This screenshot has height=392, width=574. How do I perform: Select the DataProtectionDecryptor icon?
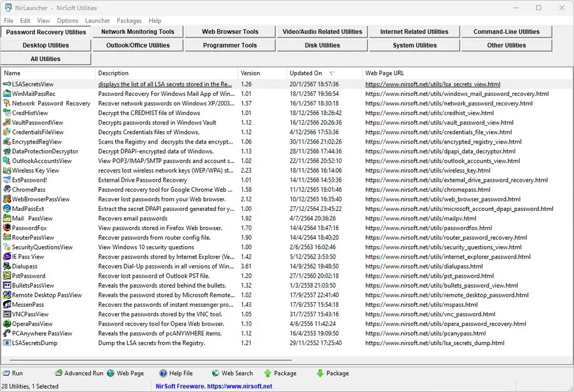point(7,151)
